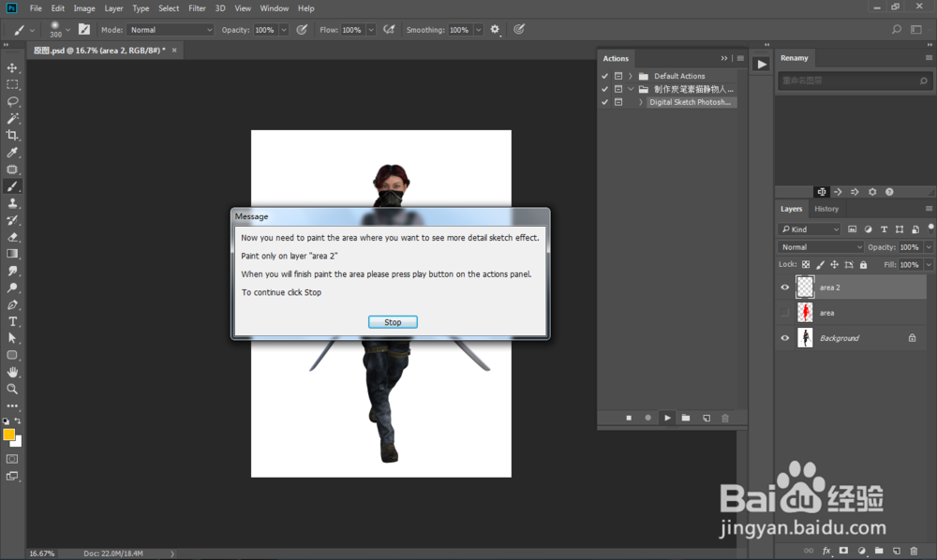Select the Gradient tool
This screenshot has width=937, height=560.
pos(12,254)
